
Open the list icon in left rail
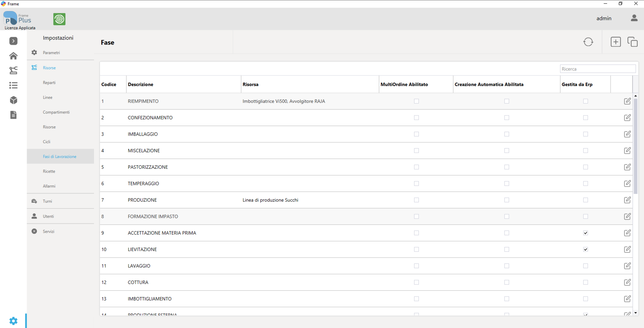pos(13,85)
